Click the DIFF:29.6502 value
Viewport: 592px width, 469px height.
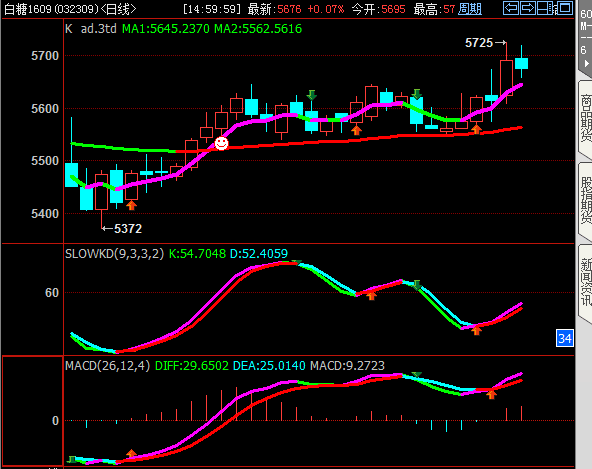[192, 366]
